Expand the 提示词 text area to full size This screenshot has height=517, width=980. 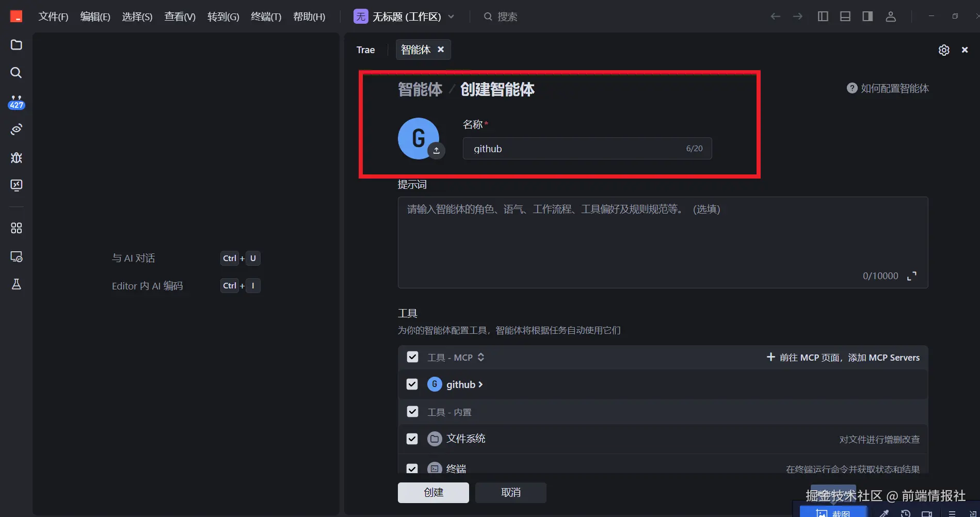[912, 276]
